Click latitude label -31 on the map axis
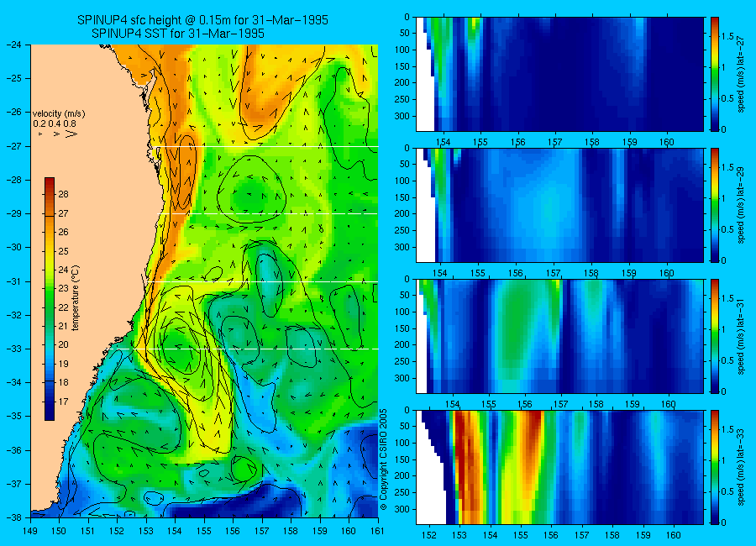 [13, 281]
